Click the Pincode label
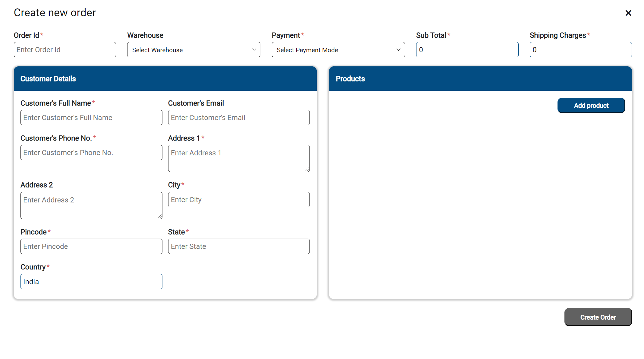Screen dimensions: 644x359 [x=33, y=232]
